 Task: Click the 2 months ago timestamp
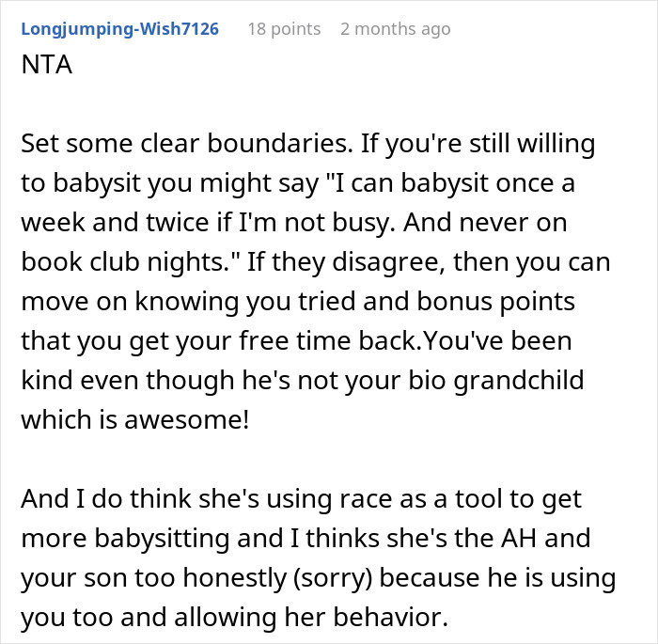[396, 29]
